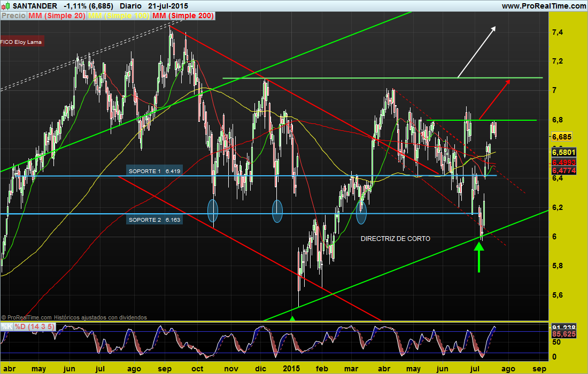The width and height of the screenshot is (588, 374).
Task: Click the oct month on time axis
Action: [x=197, y=369]
